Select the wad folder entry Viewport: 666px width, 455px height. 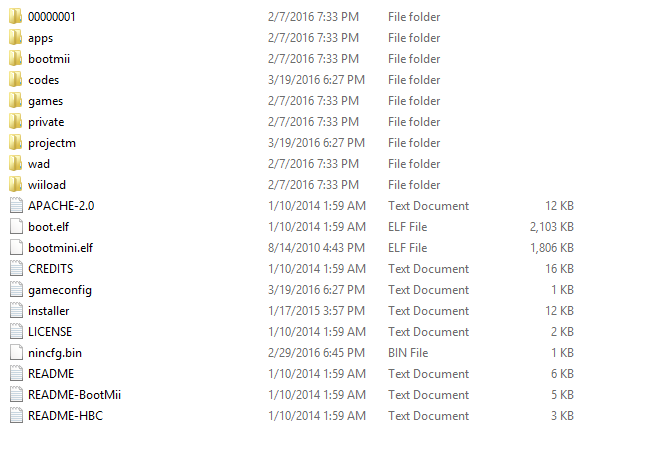coord(39,164)
